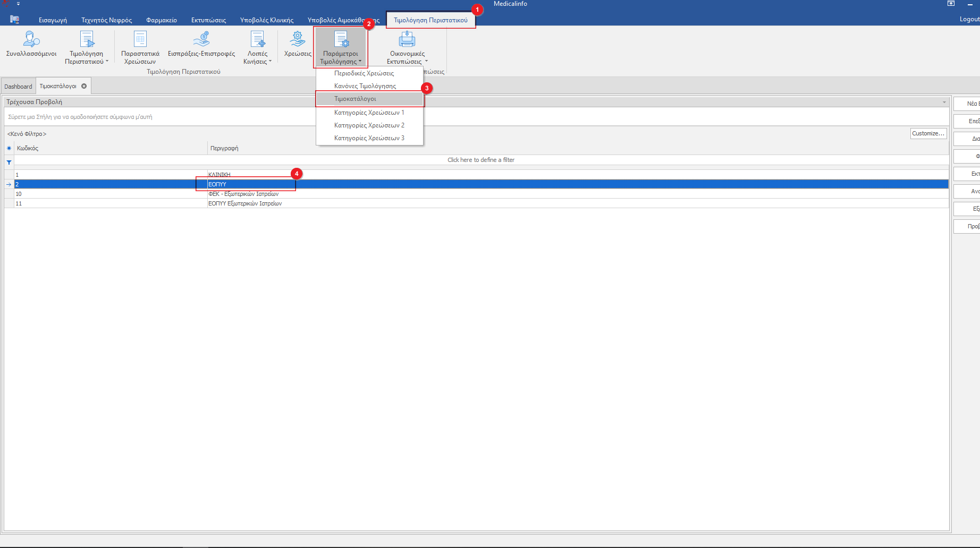Switch to the Dashboard tab
The height and width of the screenshot is (548, 980).
coord(19,86)
